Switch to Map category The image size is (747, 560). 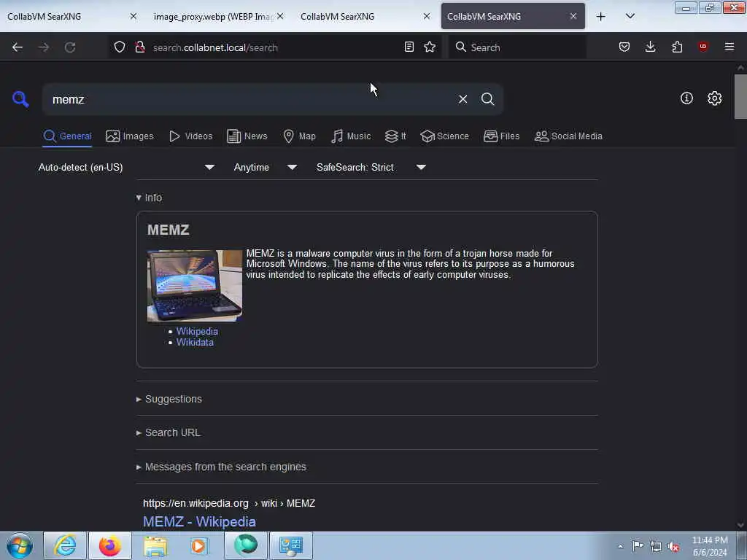tap(299, 136)
